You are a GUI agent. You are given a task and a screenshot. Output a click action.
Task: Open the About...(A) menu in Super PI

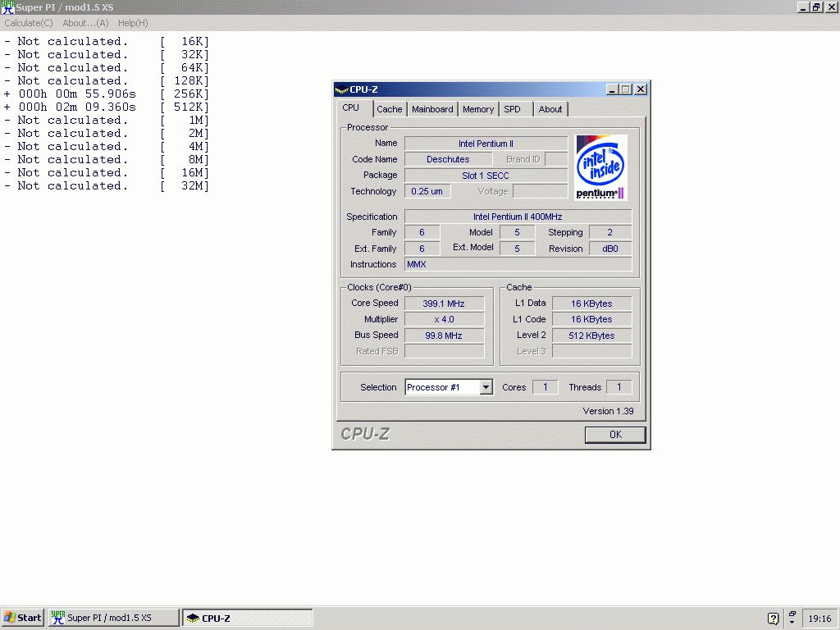[85, 23]
